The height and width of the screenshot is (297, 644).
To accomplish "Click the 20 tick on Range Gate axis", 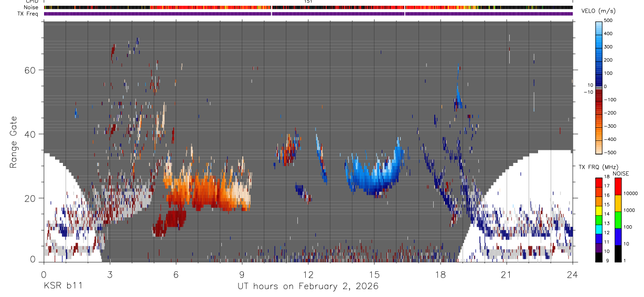I will 31,199.
